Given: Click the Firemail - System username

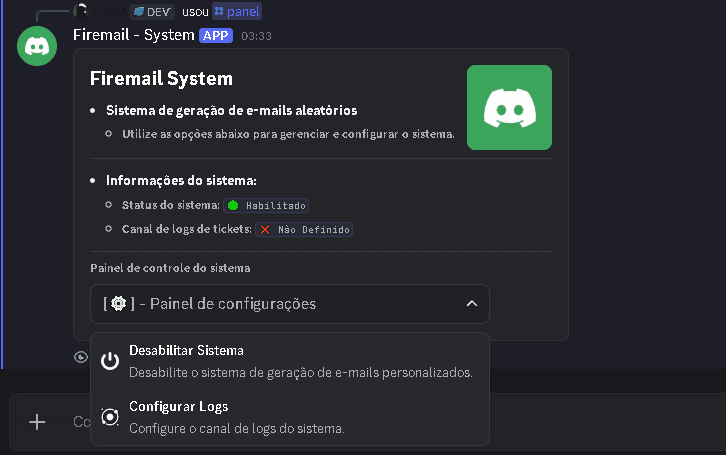Looking at the screenshot, I should pos(134,35).
